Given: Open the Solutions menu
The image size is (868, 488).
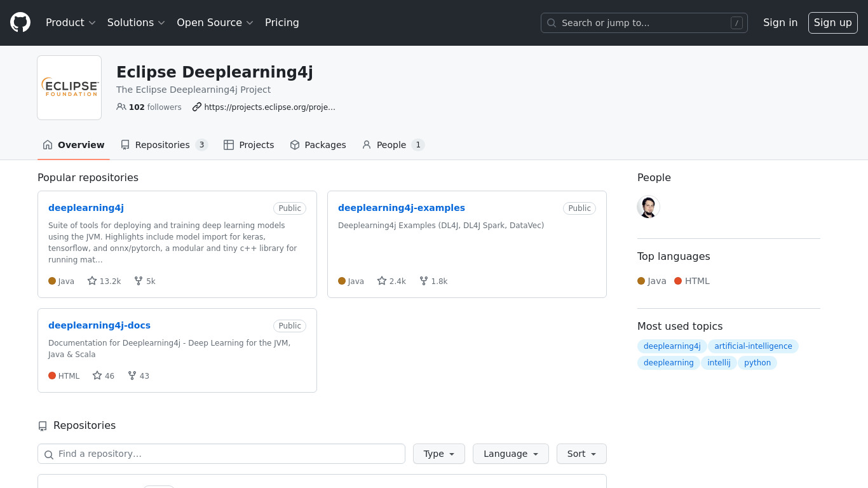Looking at the screenshot, I should point(136,23).
